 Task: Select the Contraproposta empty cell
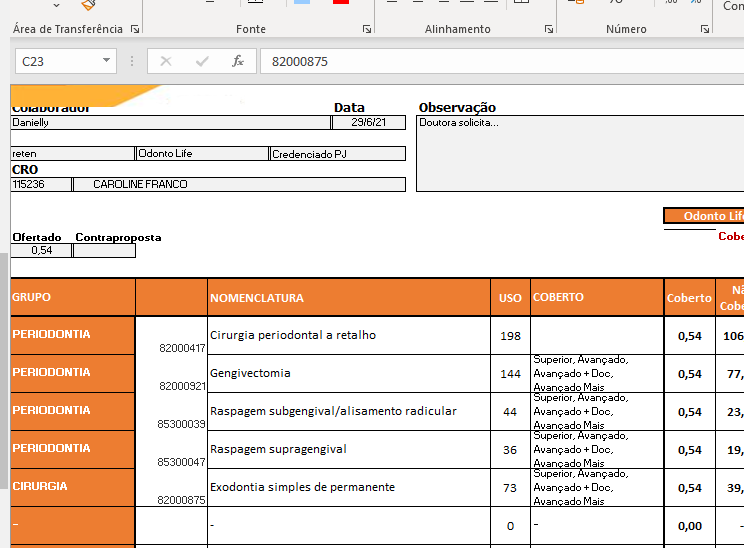tap(104, 251)
